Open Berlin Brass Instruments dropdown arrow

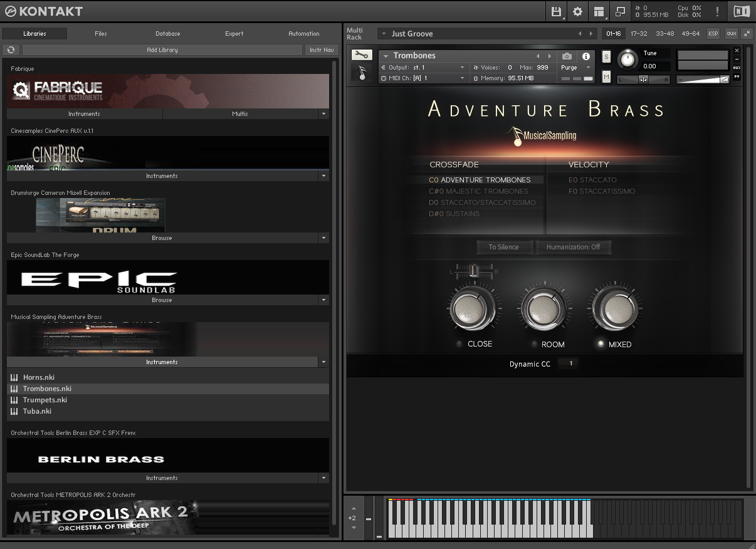[323, 478]
